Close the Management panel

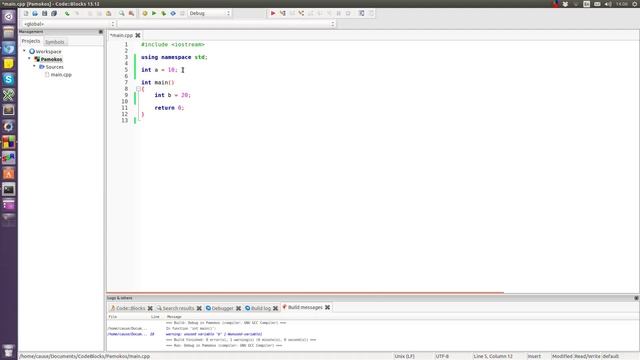click(x=101, y=32)
